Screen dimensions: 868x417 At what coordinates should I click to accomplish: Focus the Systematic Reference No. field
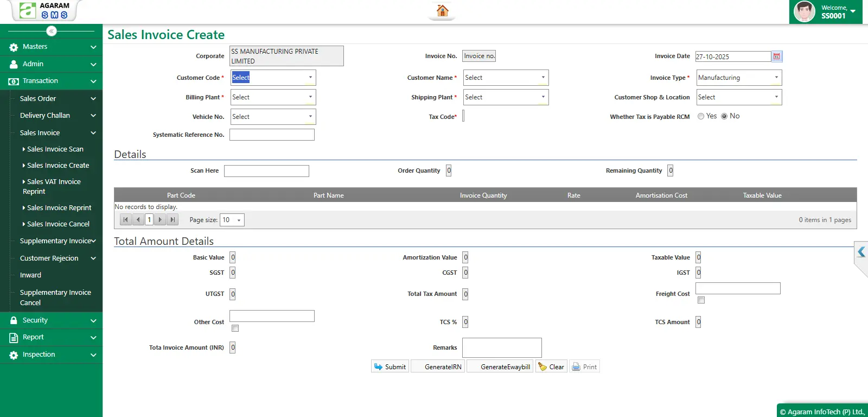click(x=272, y=135)
